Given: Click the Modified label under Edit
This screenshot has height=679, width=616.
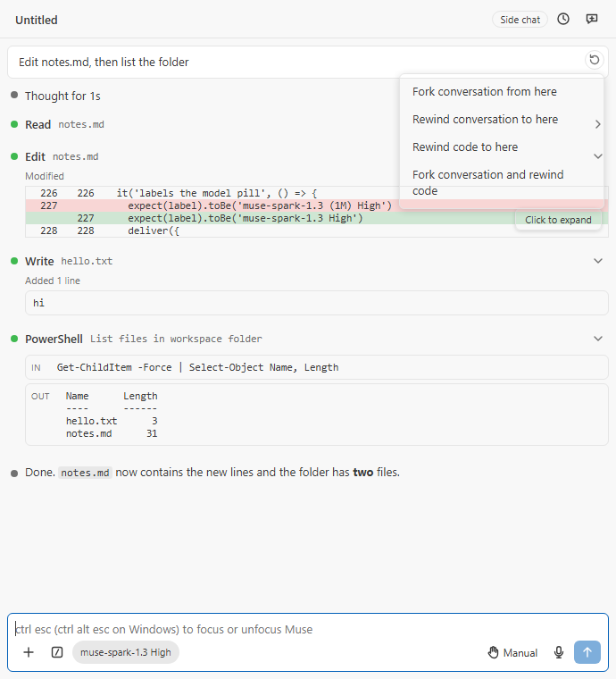Looking at the screenshot, I should coord(45,176).
